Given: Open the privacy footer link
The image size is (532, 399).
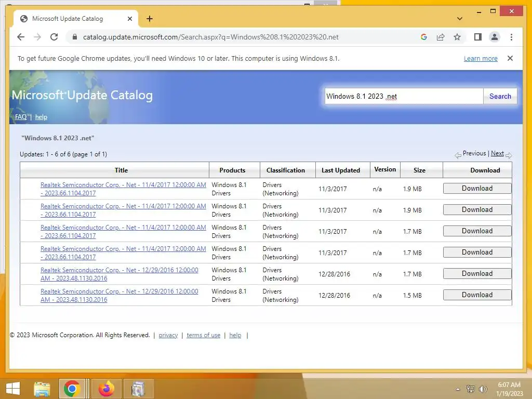Looking at the screenshot, I should coord(168,335).
